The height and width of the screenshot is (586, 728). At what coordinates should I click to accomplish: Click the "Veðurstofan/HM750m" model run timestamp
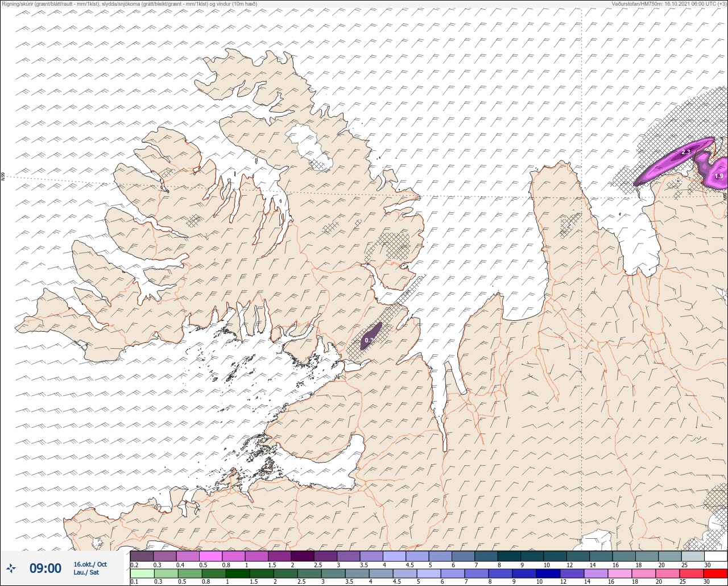coord(669,3)
